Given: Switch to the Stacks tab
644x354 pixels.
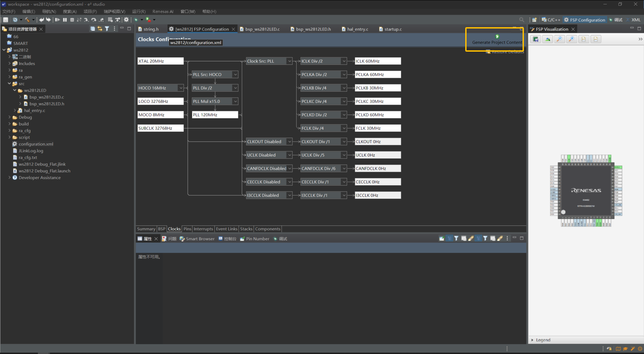Looking at the screenshot, I should tap(246, 229).
